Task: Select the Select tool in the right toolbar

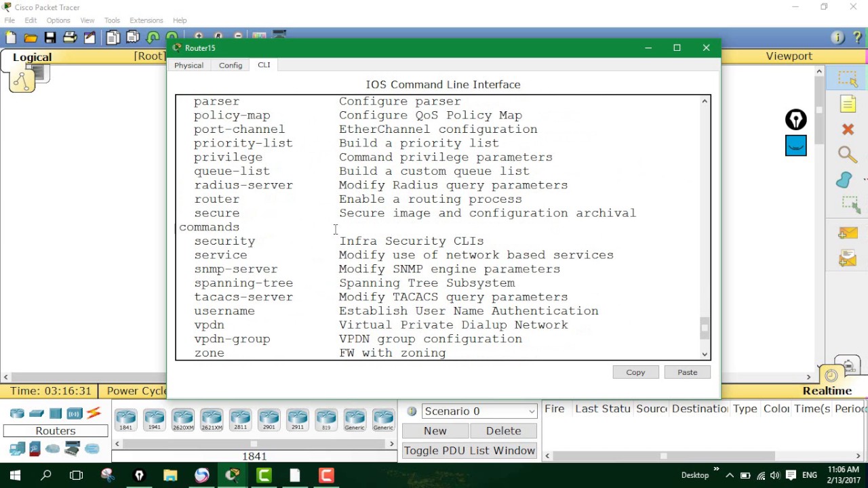Action: 848,79
